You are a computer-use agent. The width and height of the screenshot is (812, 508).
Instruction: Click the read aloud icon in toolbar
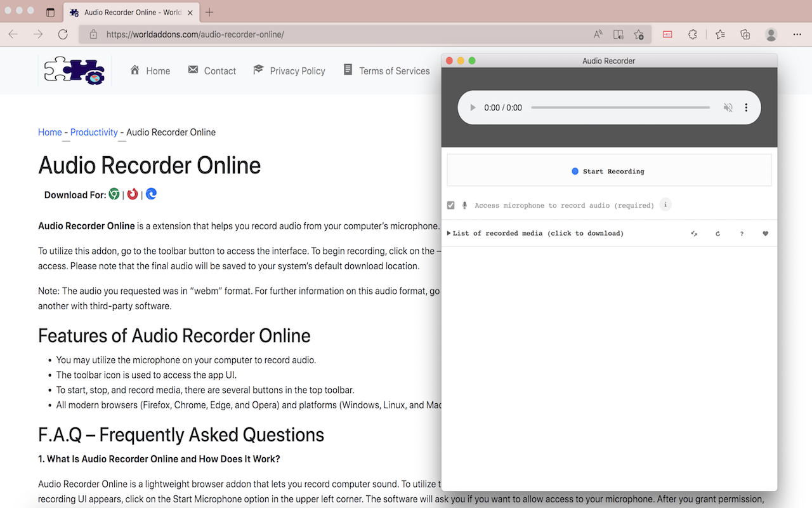coord(597,34)
